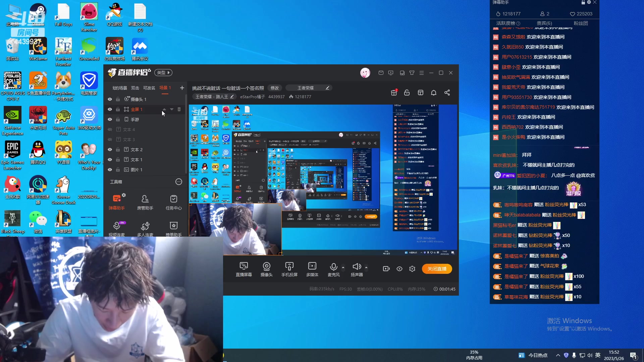
Task: Hide the 全屏 1 source with its eye icon
Action: (110, 109)
